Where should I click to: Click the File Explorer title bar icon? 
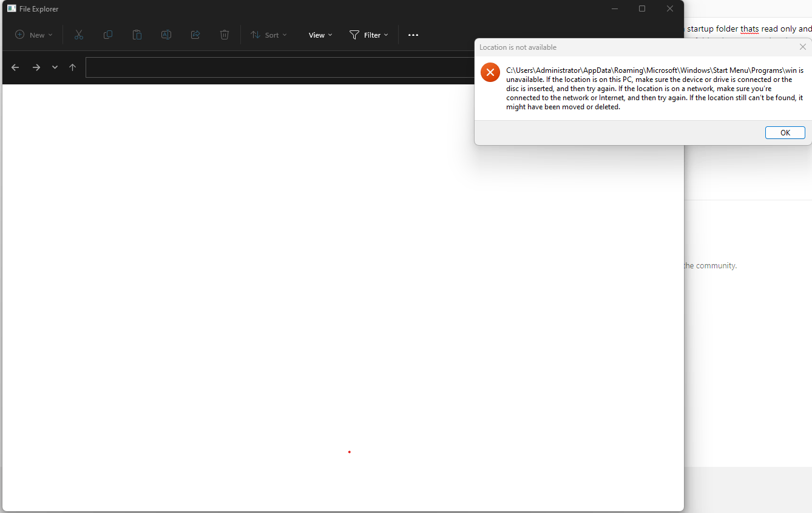pyautogui.click(x=12, y=9)
